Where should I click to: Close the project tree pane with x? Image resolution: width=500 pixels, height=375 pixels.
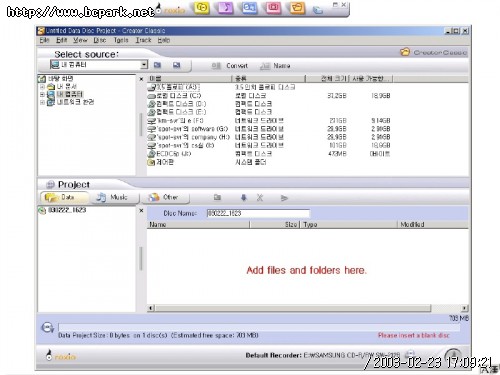[141, 211]
